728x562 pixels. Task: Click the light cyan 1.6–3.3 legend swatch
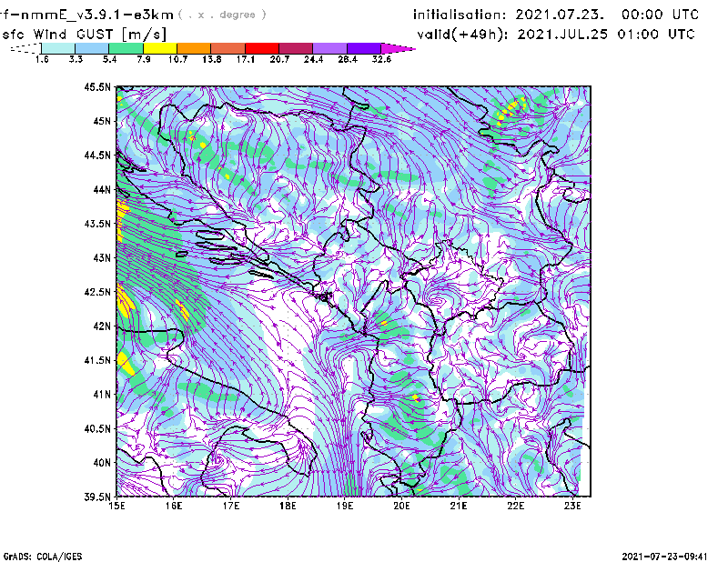pyautogui.click(x=58, y=48)
